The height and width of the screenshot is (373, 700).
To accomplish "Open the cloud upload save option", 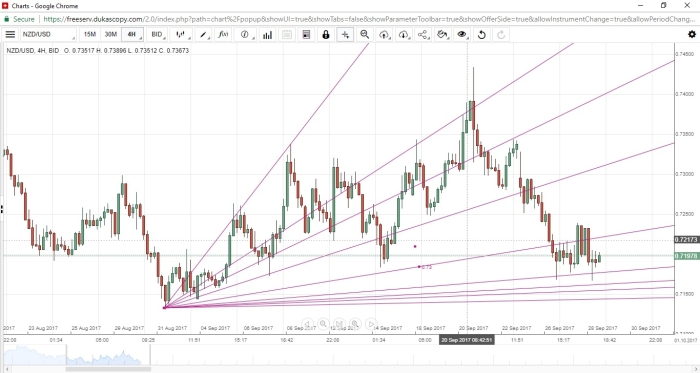I will pyautogui.click(x=384, y=35).
